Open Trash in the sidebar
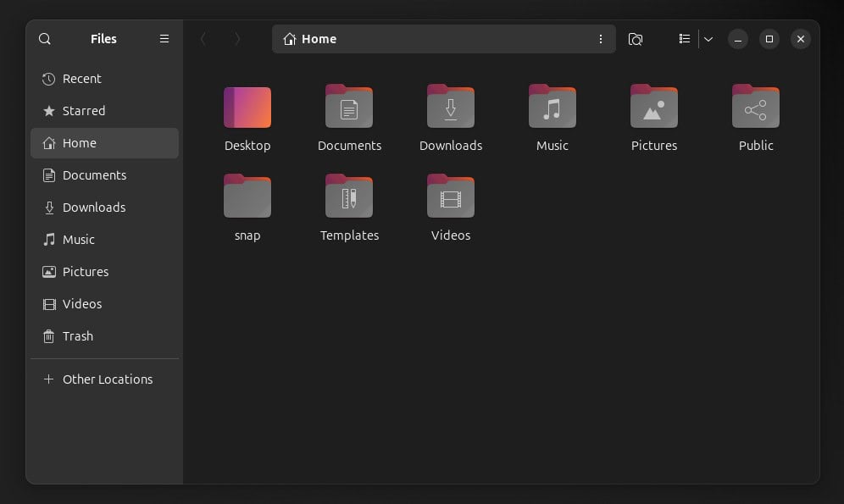This screenshot has height=504, width=844. pyautogui.click(x=104, y=336)
